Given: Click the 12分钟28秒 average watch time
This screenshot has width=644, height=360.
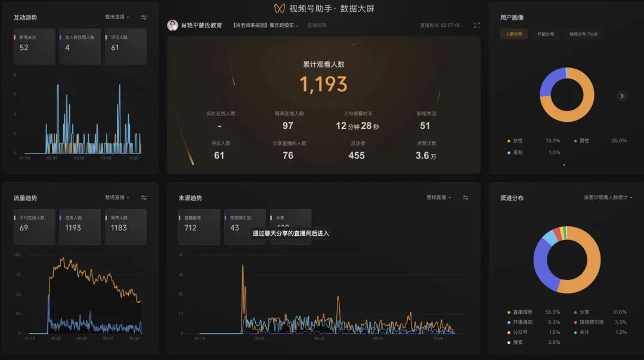Looking at the screenshot, I should pos(357,126).
